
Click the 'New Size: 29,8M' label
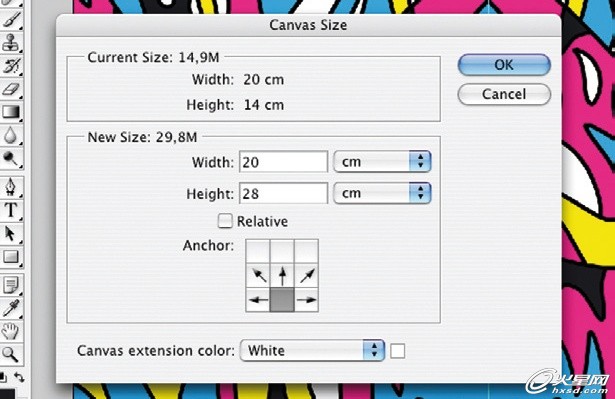[142, 137]
